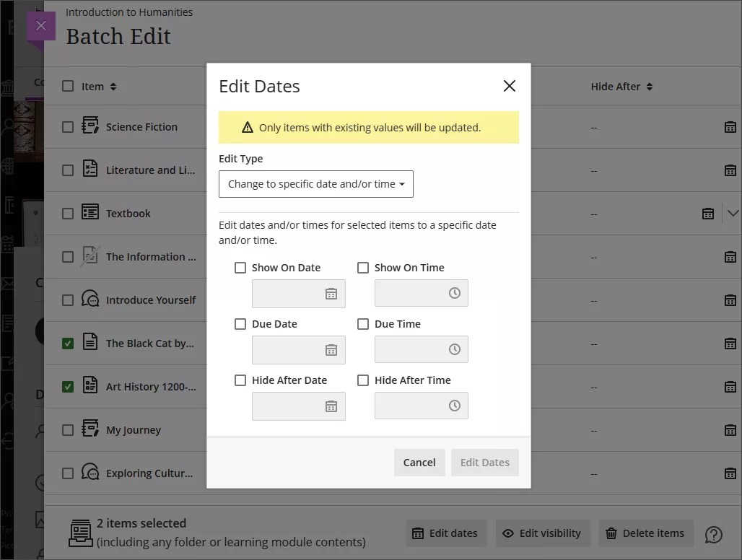Viewport: 742px width, 560px height.
Task: Open the Hide After Date calendar picker icon
Action: tap(331, 406)
